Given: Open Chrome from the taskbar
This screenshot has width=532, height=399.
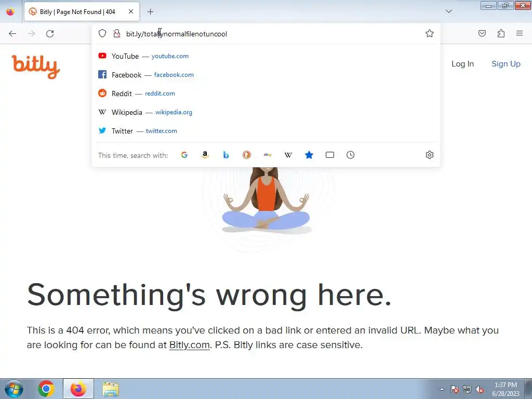Looking at the screenshot, I should [46, 389].
